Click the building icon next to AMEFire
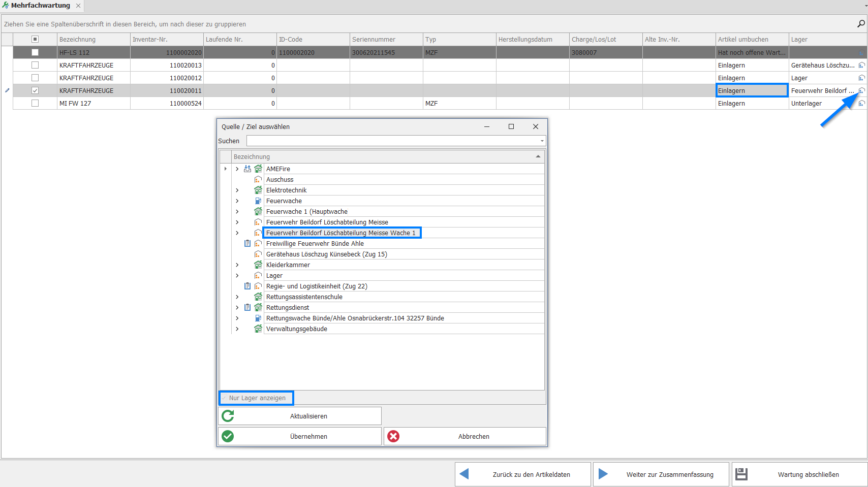This screenshot has width=868, height=487. click(x=258, y=169)
